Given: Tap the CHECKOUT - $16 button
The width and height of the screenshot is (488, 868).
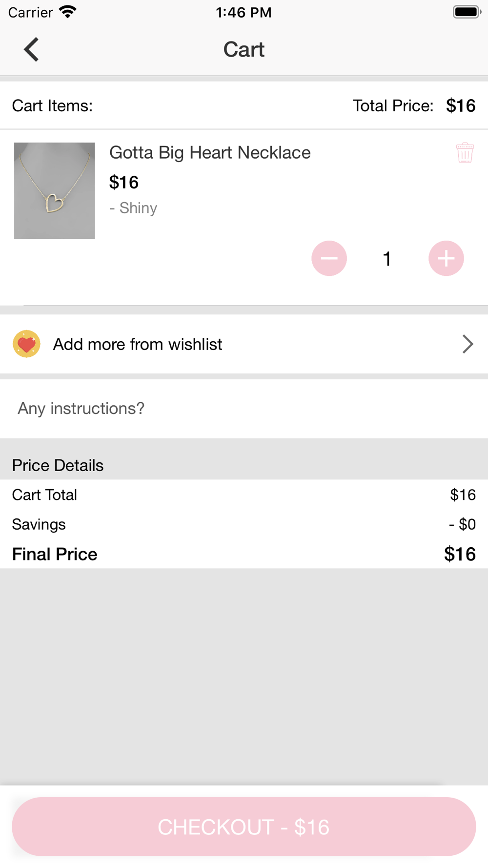Looking at the screenshot, I should coord(244,827).
